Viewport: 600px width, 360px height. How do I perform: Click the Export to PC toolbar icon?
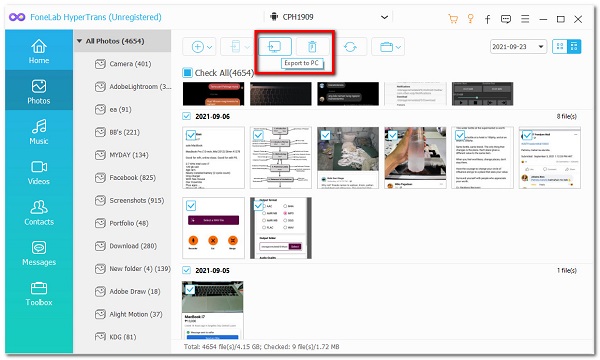275,47
